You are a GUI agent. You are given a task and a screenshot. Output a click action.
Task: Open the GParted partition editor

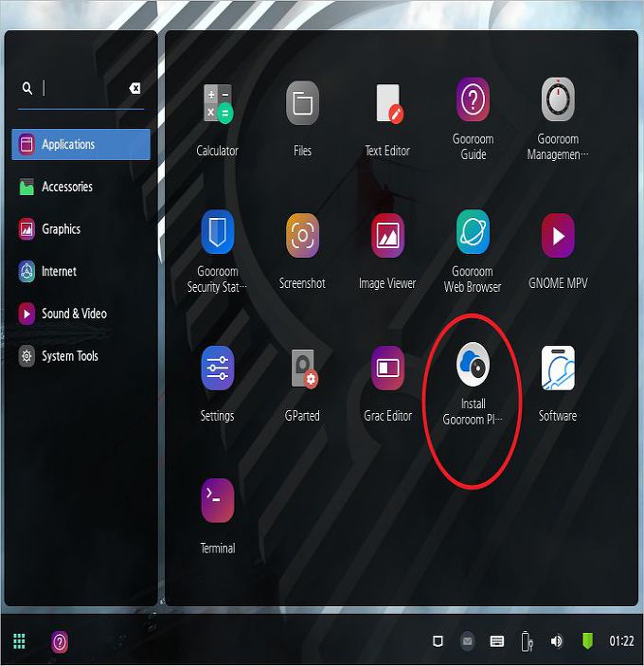302,369
